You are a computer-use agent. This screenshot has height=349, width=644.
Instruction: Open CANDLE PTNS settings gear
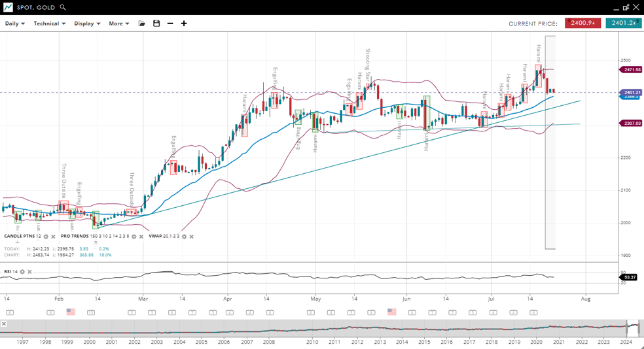[46, 237]
